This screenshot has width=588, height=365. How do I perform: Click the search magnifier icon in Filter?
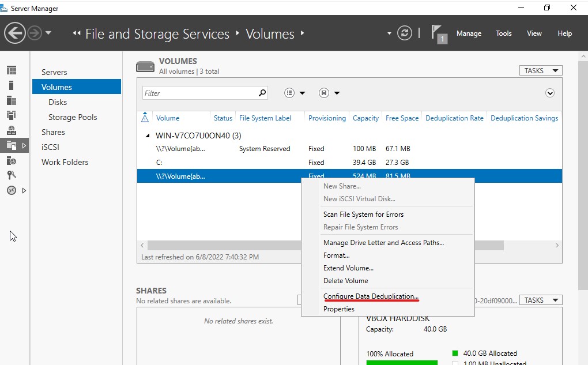point(262,93)
